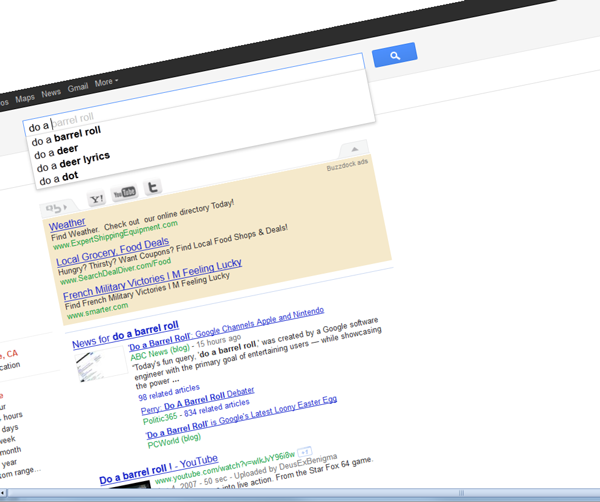
Task: Open 'Google's Latest Loony Easter Egg' article
Action: (x=241, y=418)
